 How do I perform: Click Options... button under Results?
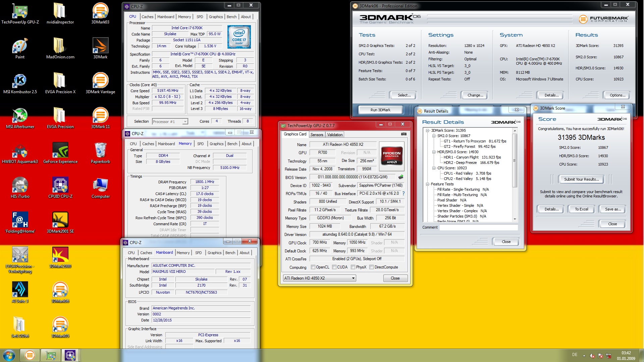click(617, 95)
